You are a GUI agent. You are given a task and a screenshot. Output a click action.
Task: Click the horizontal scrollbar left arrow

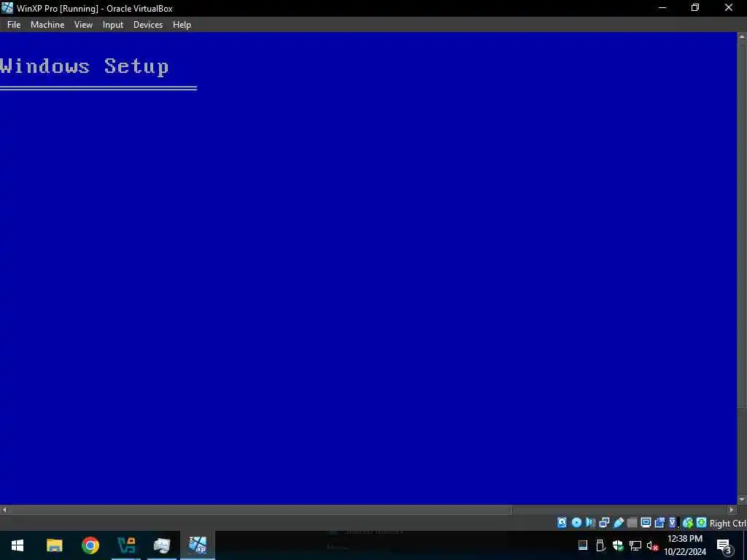pyautogui.click(x=4, y=510)
